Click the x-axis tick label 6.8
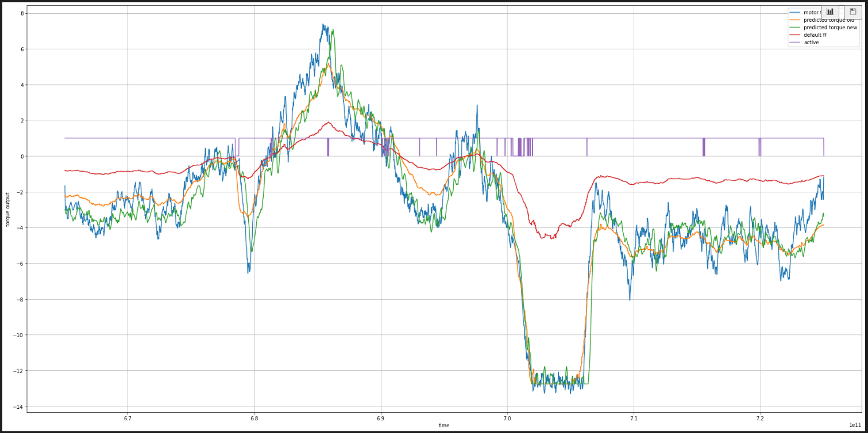The height and width of the screenshot is (433, 868). [x=254, y=418]
